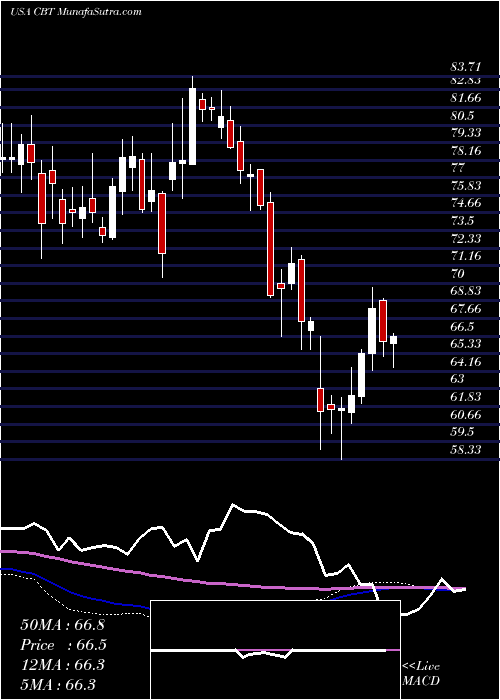Click the tallest white candlestick at the chart peak
The image size is (500, 700).
click(192, 126)
